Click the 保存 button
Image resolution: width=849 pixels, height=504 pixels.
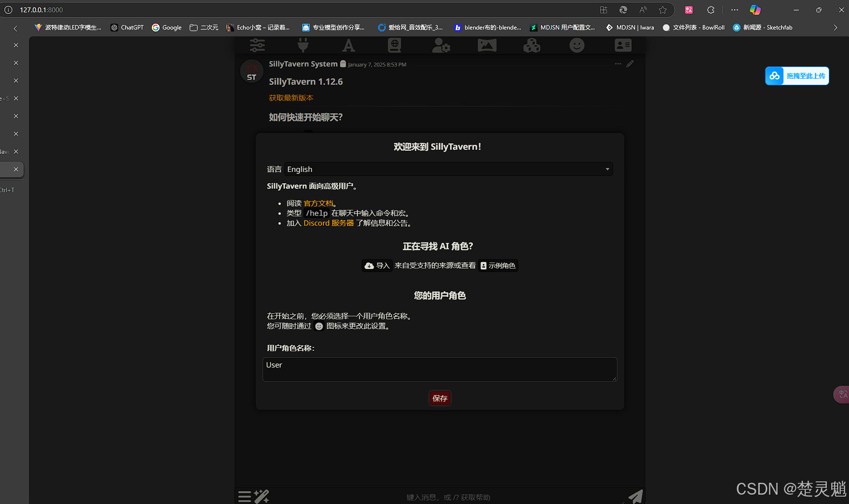coord(440,398)
